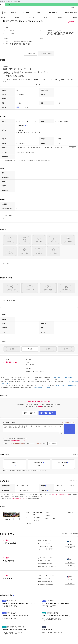Click the 출산휴가·육아휴직 menu item
Viewport: 78px width, 644px height.
coord(71,13)
